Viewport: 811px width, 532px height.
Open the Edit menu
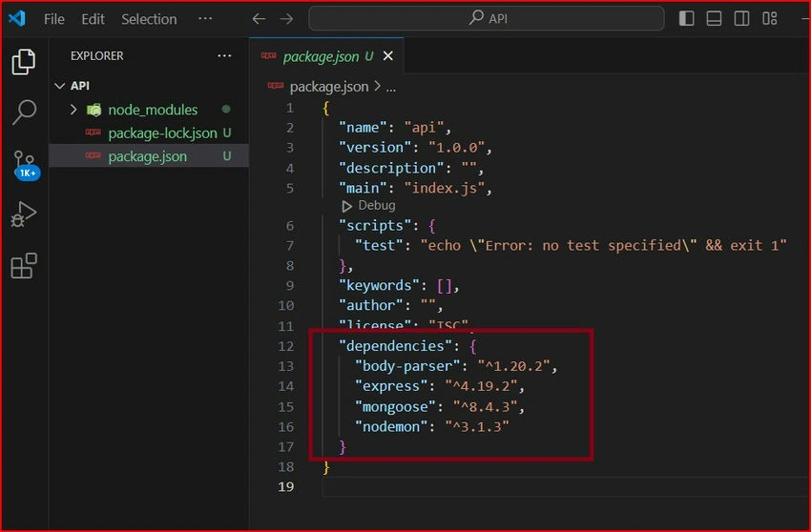[93, 19]
